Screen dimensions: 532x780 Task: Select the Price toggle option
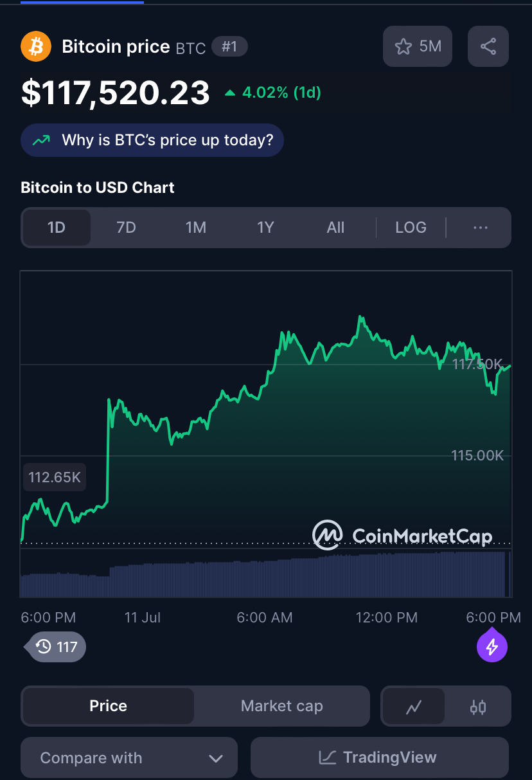click(x=108, y=706)
